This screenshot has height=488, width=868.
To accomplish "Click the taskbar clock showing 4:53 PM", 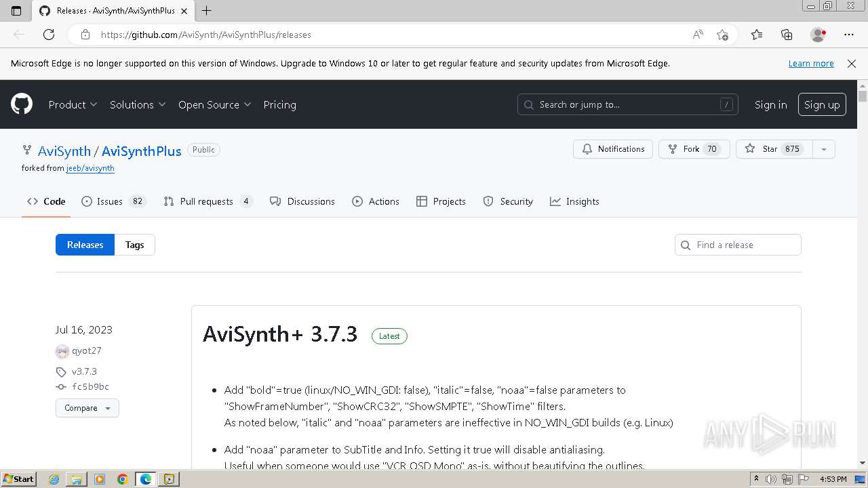I will tap(833, 479).
